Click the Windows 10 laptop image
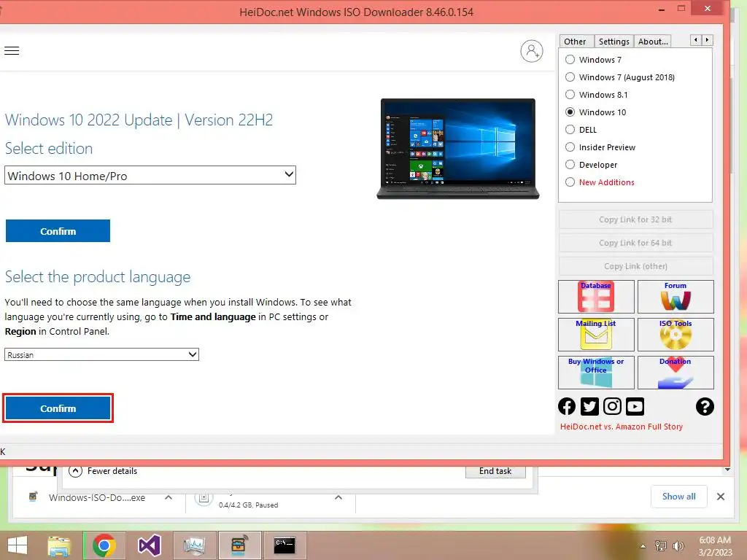Image resolution: width=747 pixels, height=560 pixels. point(458,149)
